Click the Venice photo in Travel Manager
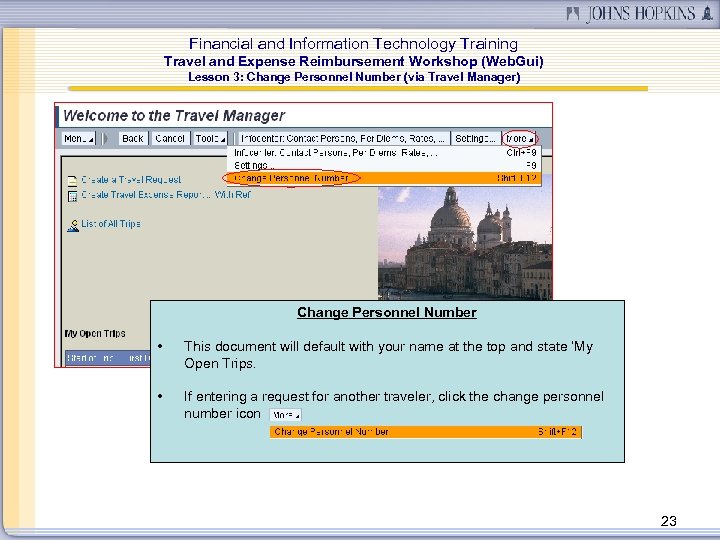The height and width of the screenshot is (540, 720). point(465,243)
